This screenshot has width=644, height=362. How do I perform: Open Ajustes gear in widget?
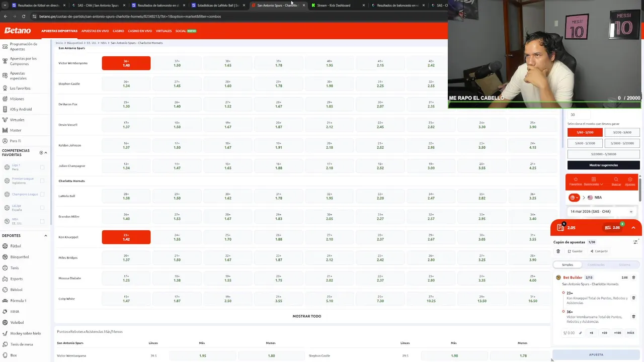pos(630,181)
